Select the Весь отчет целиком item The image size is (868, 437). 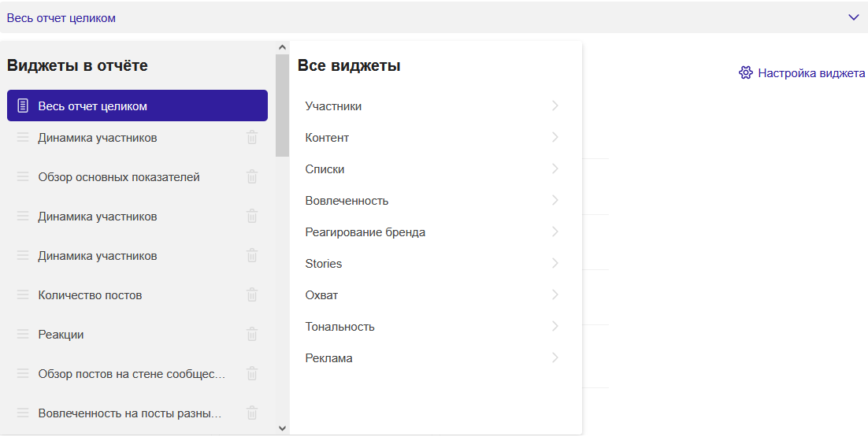[137, 106]
